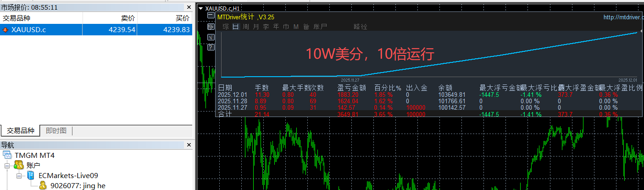The width and height of the screenshot is (644, 190).
Task: Close the 导航 Navigator panel
Action: 189,145
